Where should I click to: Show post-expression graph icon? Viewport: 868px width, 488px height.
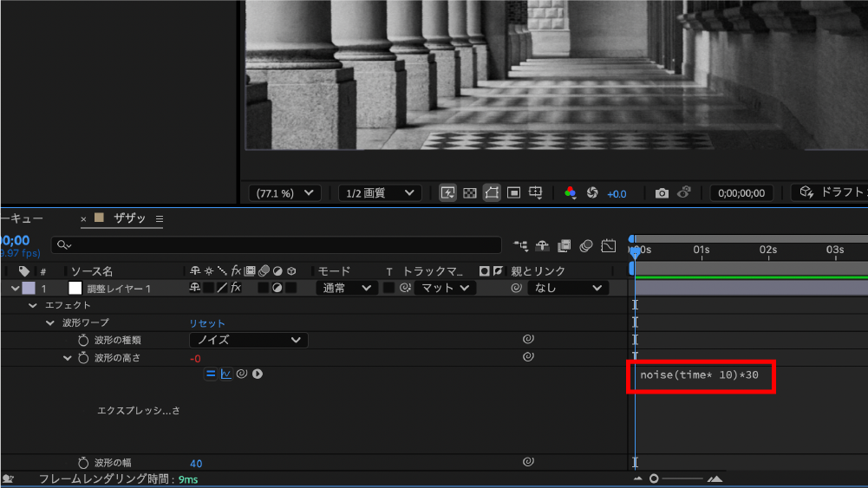tap(225, 374)
